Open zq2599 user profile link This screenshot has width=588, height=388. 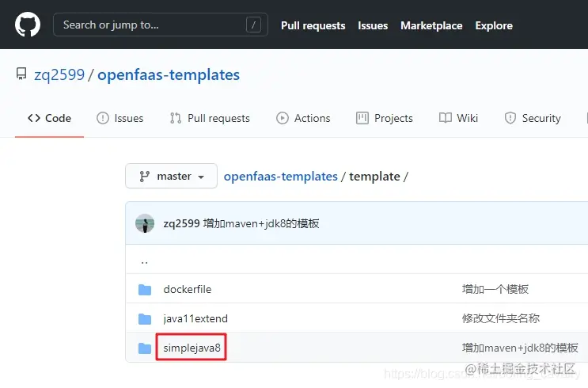[x=59, y=74]
